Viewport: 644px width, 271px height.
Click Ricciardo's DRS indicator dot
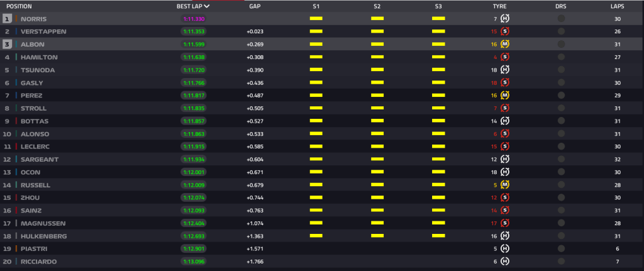561,261
